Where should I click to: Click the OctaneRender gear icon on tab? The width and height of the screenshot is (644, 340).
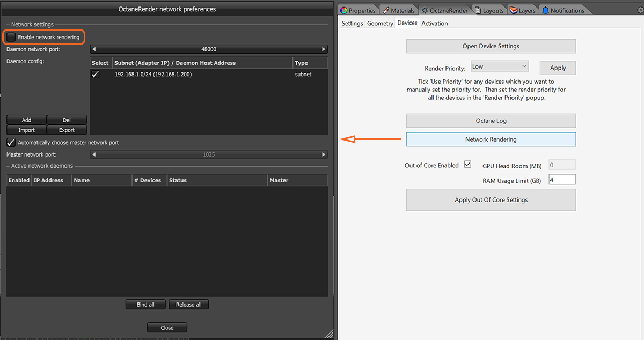click(x=425, y=10)
